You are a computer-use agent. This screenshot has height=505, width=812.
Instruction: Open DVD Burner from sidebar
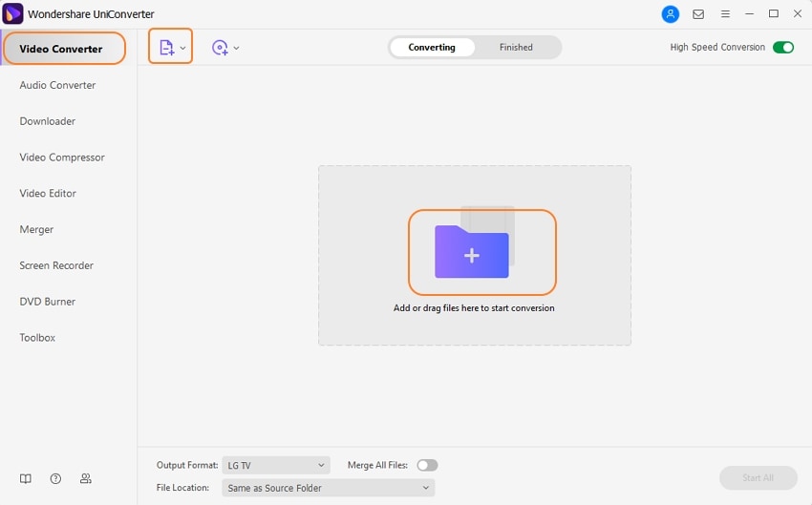[48, 302]
